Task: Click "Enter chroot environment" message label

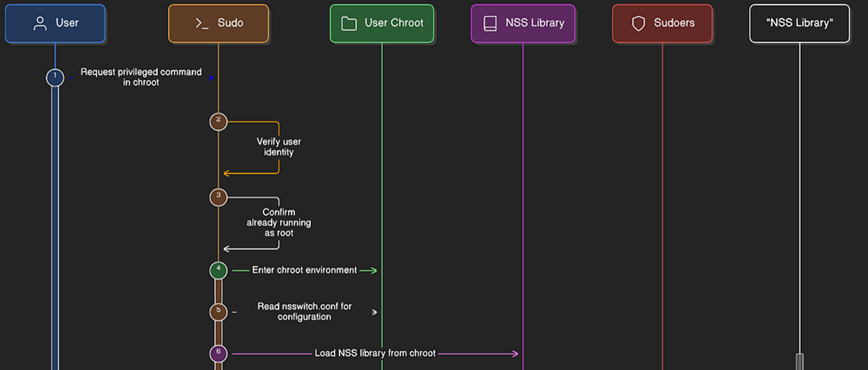Action: (304, 270)
